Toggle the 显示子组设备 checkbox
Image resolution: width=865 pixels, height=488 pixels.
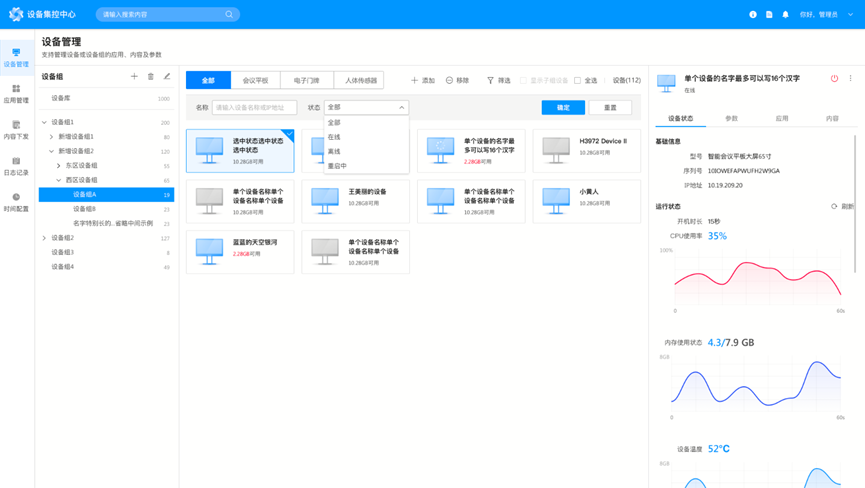point(523,80)
